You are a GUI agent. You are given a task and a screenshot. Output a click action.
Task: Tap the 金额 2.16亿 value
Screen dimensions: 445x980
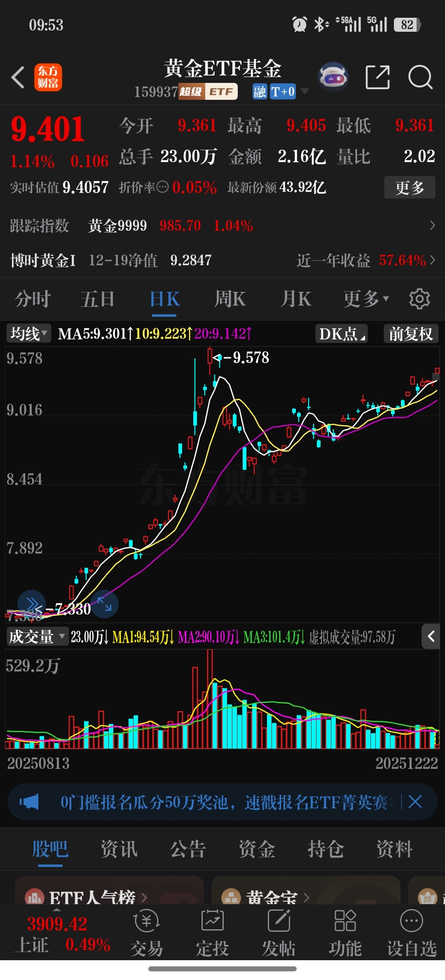click(x=302, y=156)
